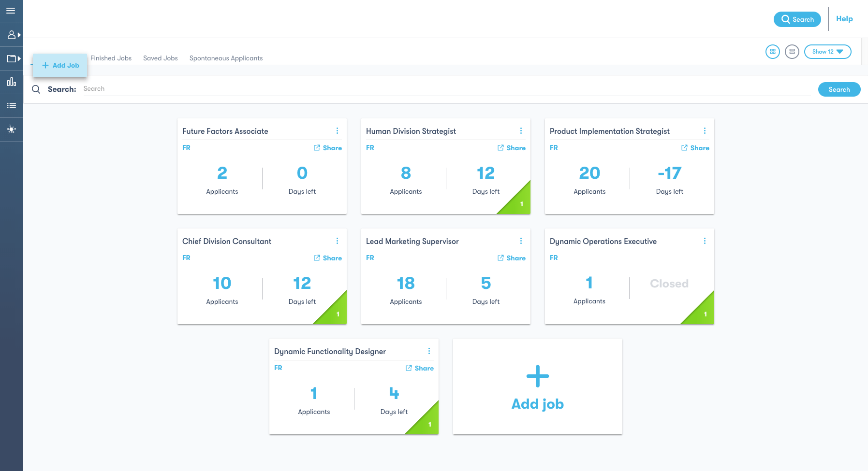The height and width of the screenshot is (471, 868).
Task: Open options menu for Lead Marketing Supervisor
Action: pos(521,241)
